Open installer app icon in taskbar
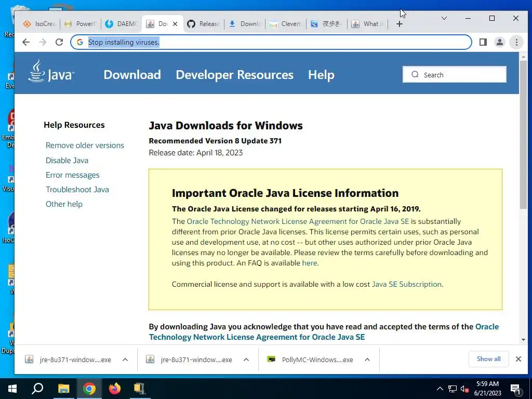 pos(139,389)
